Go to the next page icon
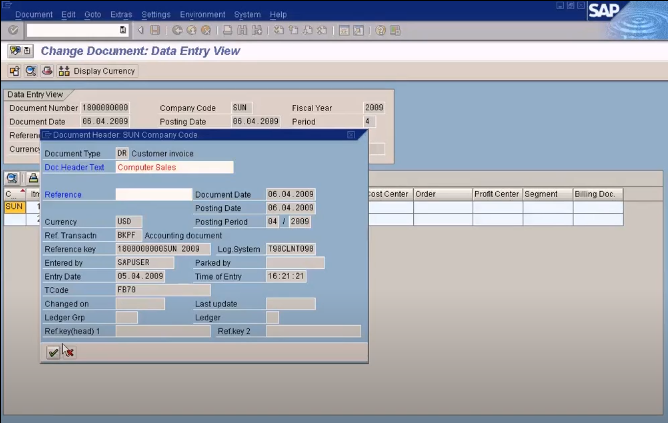668x423 pixels. pyautogui.click(x=308, y=30)
